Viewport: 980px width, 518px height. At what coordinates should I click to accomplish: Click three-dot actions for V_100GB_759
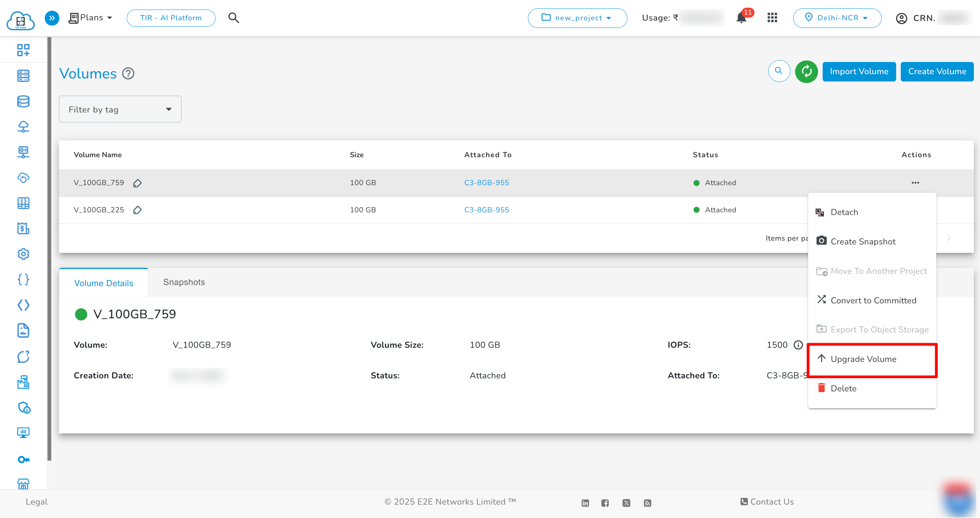click(915, 183)
